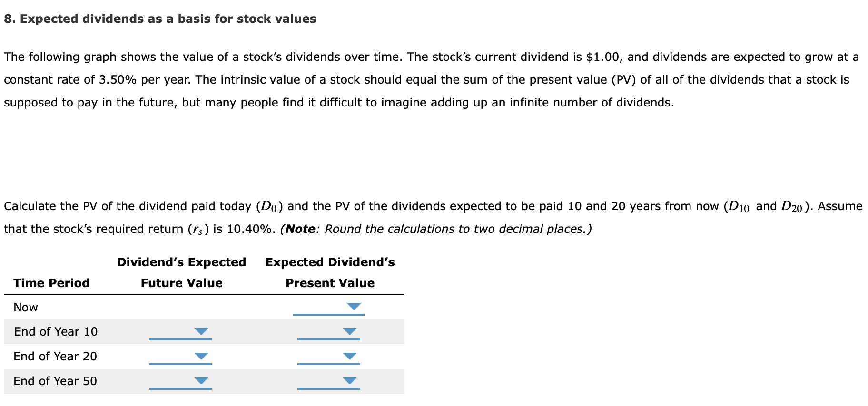Select the End of Year 10 row label
The width and height of the screenshot is (868, 406).
56,332
